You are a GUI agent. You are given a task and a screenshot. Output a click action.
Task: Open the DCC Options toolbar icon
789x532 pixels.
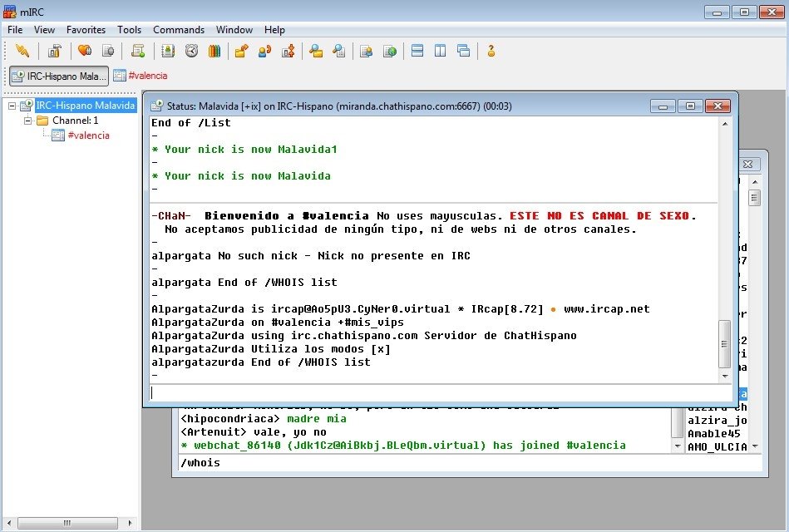tap(288, 51)
